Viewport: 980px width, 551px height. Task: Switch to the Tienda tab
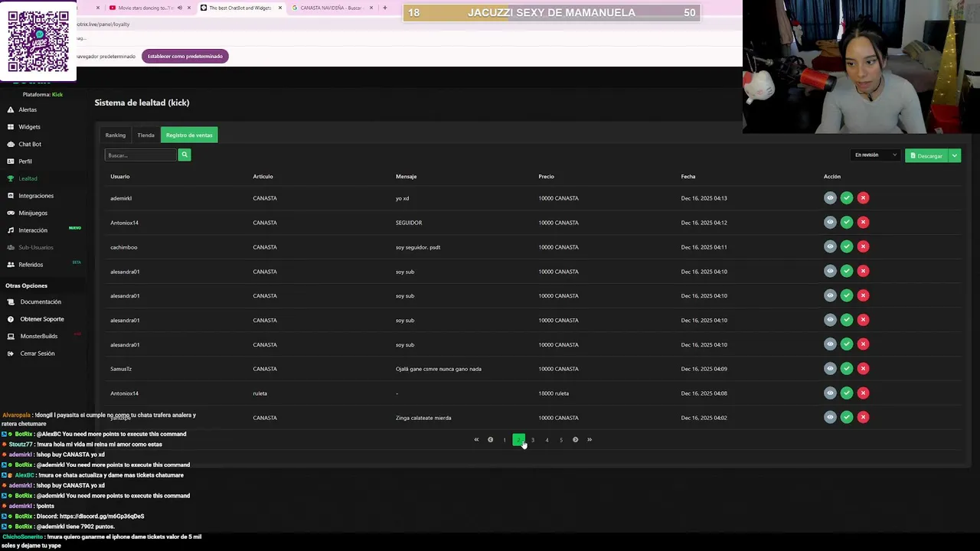[145, 135]
